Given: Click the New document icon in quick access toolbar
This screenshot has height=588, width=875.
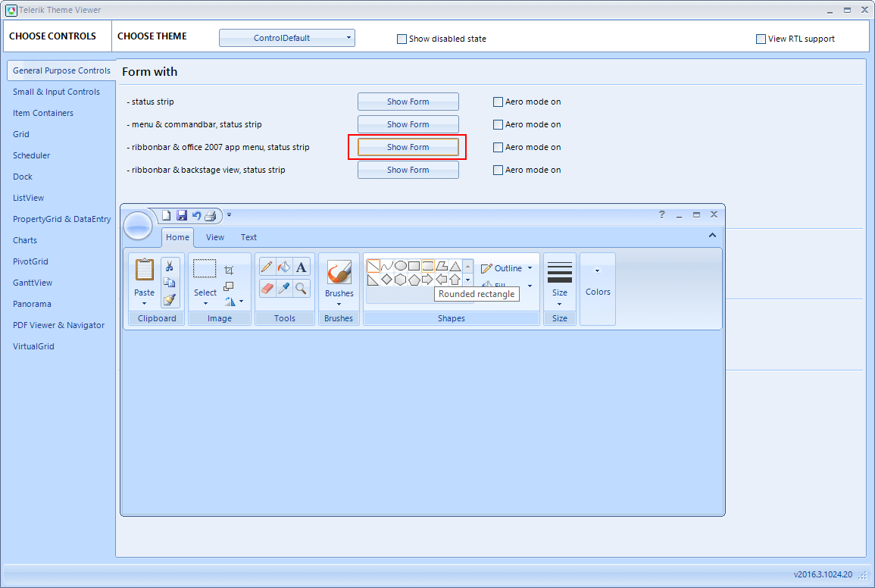Looking at the screenshot, I should click(x=167, y=215).
